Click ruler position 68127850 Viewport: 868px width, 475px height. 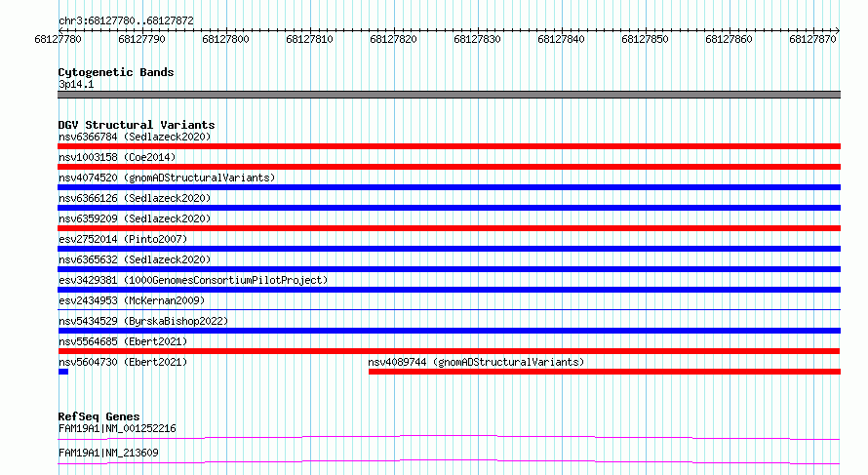point(645,39)
